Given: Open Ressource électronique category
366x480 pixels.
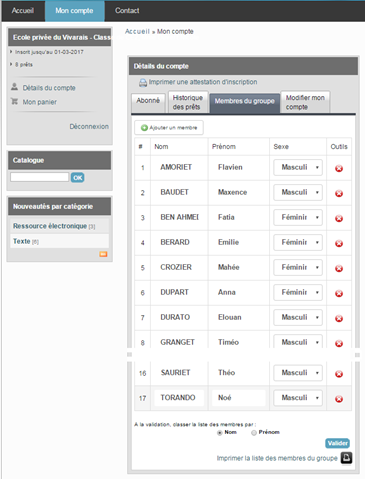Looking at the screenshot, I should point(50,226).
